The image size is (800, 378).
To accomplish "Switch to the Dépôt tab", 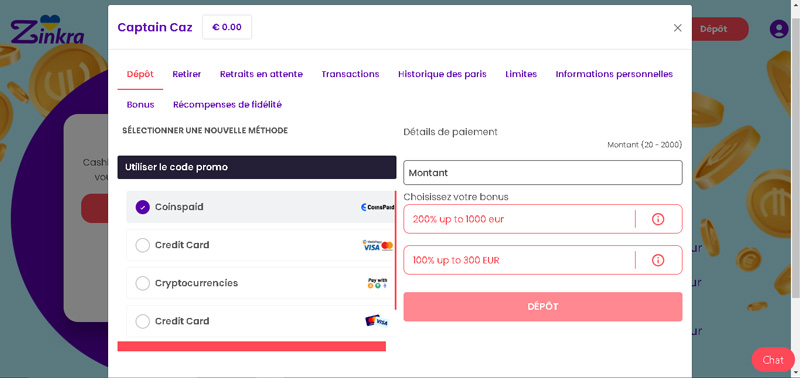I will pos(140,74).
